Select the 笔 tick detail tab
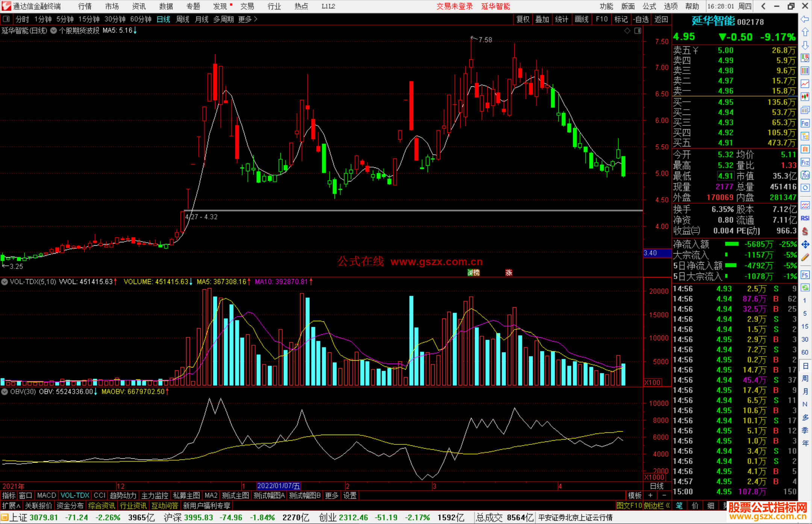This screenshot has height=524, width=812. coord(680,506)
